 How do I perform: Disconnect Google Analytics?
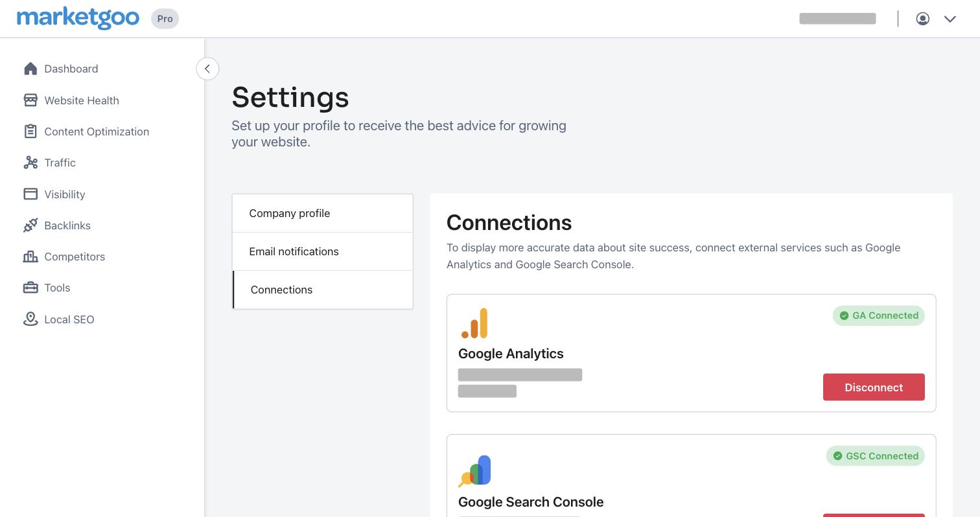point(874,387)
